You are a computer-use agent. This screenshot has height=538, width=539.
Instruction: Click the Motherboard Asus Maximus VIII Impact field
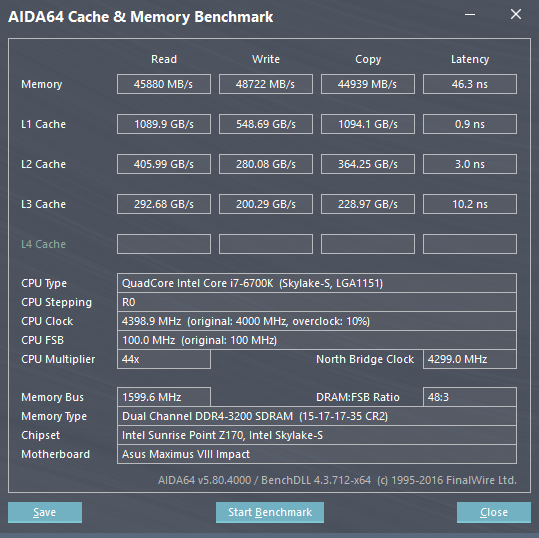pos(317,454)
